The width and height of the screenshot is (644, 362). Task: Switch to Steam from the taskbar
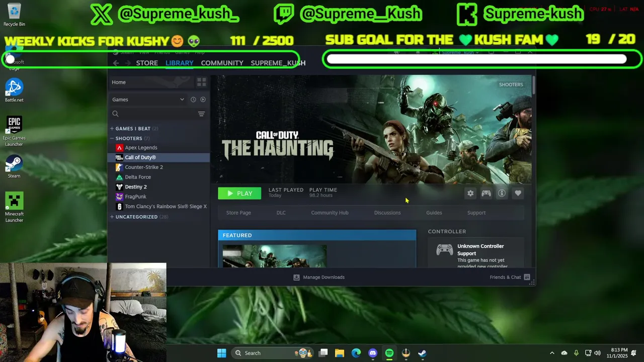coord(422,353)
